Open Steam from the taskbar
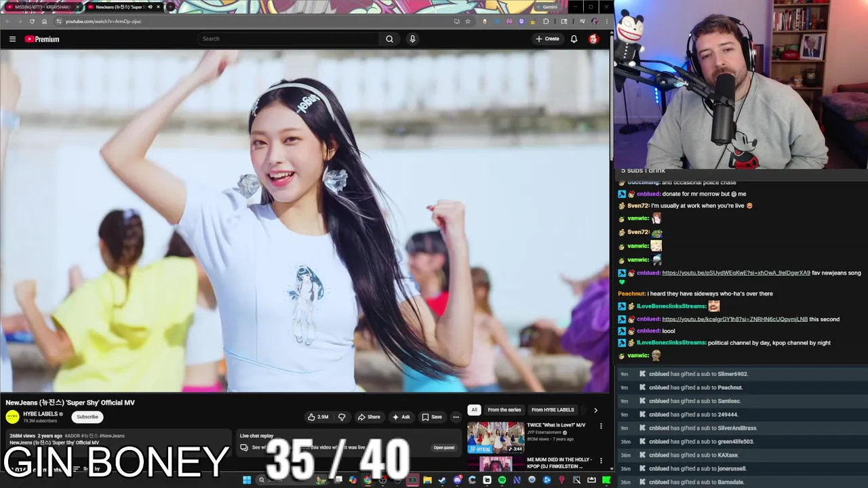Viewport: 868px width, 488px height. point(441,480)
